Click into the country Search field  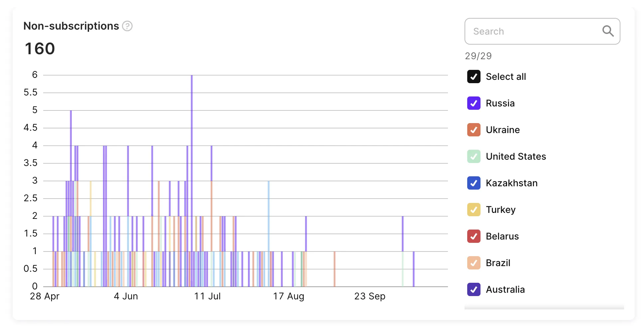(x=535, y=31)
